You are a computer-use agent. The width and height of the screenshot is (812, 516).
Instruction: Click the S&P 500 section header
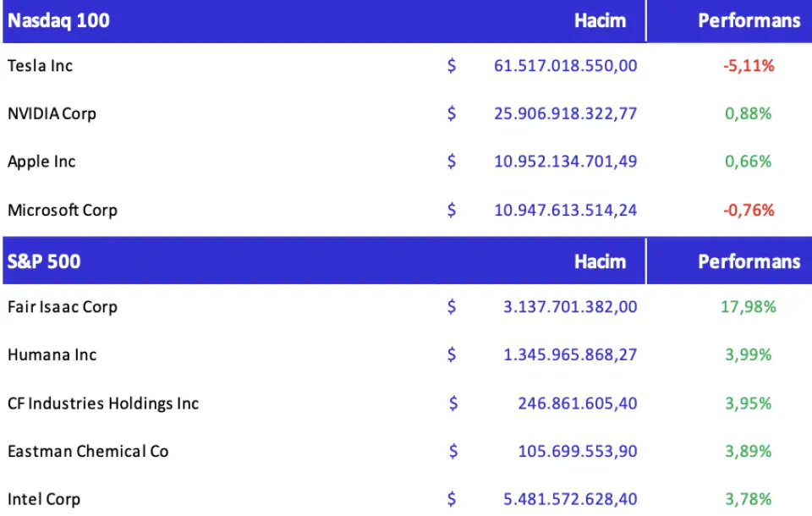(44, 261)
